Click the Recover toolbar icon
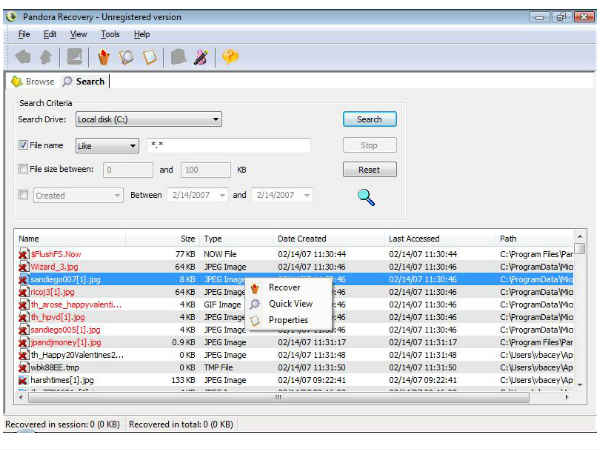The width and height of the screenshot is (600, 450). pos(104,57)
